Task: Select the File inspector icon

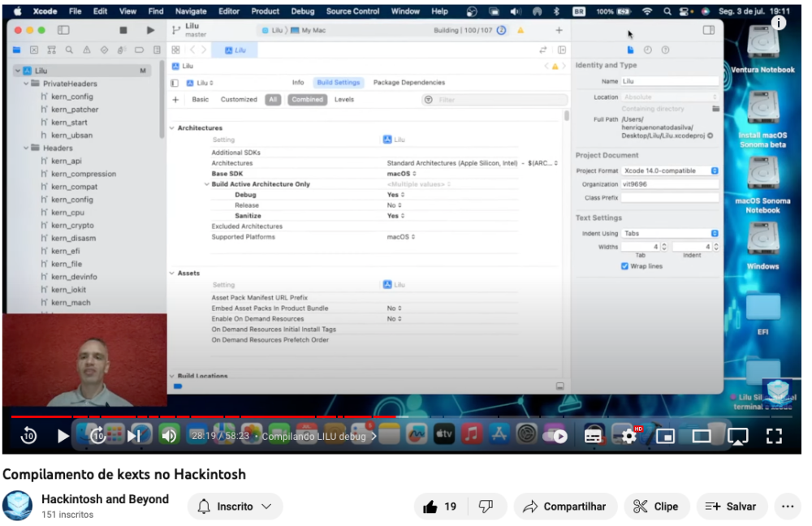Action: (x=630, y=50)
